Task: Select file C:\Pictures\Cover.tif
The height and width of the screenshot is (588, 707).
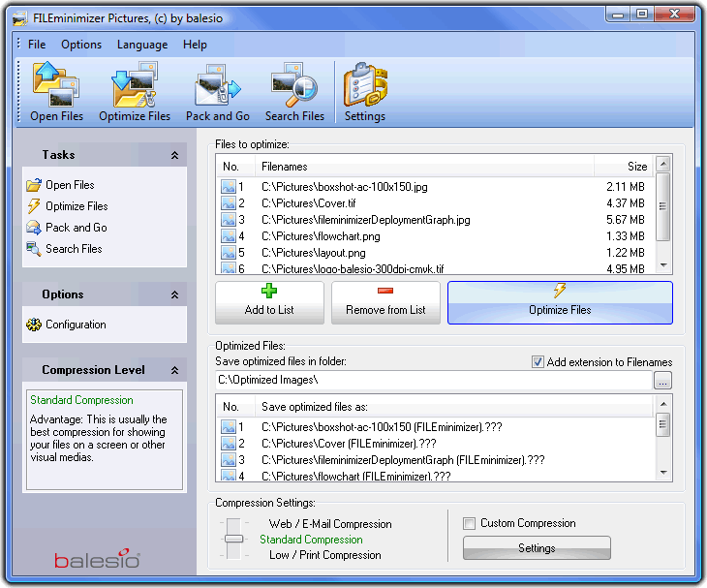Action: pyautogui.click(x=308, y=203)
